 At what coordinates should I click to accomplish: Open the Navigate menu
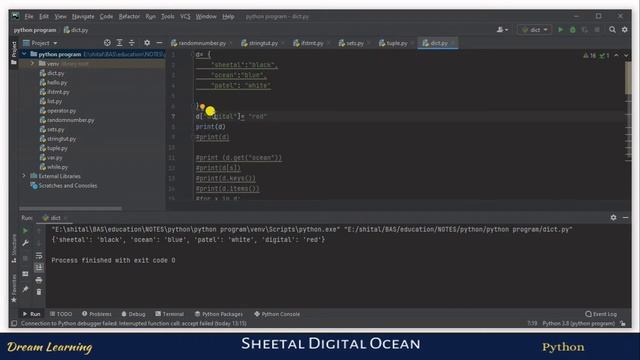[83, 17]
